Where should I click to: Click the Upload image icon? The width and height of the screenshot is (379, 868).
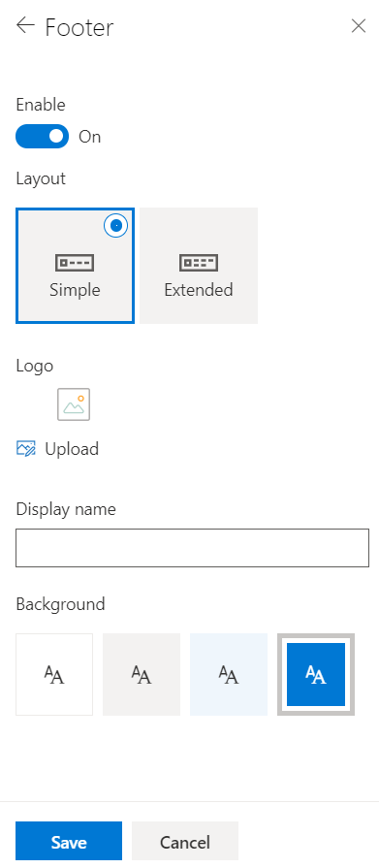pyautogui.click(x=26, y=448)
